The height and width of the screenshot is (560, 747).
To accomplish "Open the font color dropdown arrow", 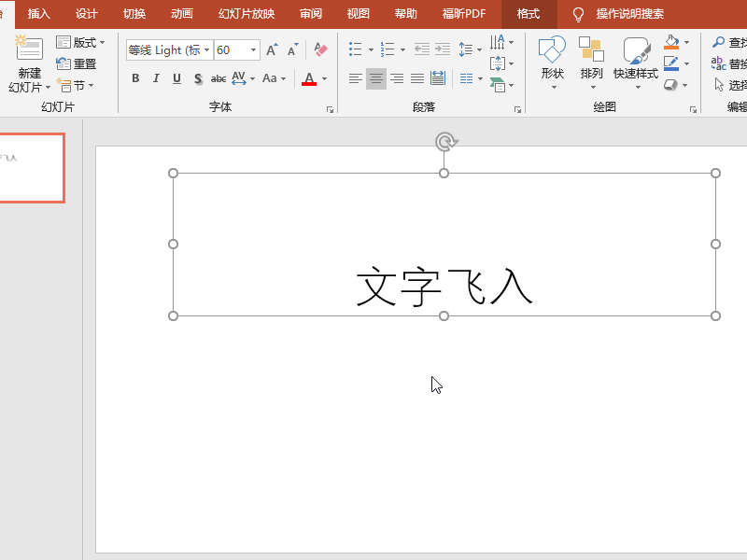I will (324, 78).
